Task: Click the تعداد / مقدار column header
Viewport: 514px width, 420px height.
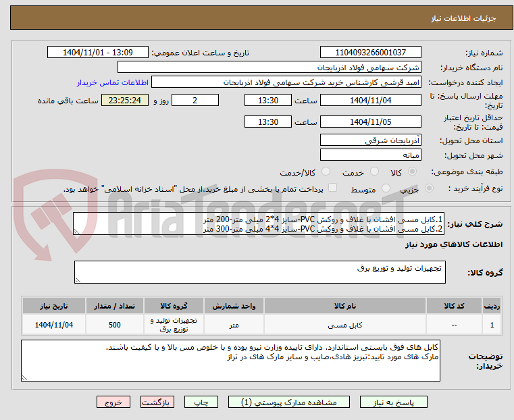Action: click(x=114, y=306)
